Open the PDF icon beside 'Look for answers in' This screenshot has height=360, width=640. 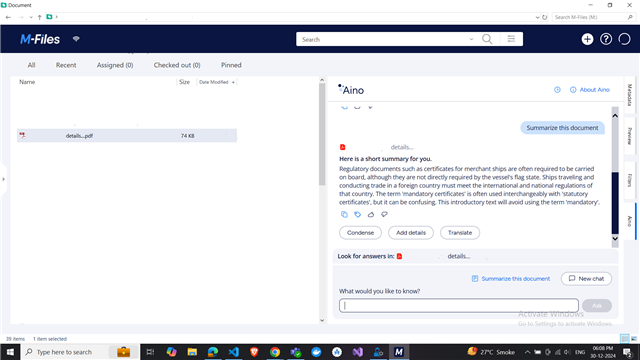pyautogui.click(x=399, y=256)
